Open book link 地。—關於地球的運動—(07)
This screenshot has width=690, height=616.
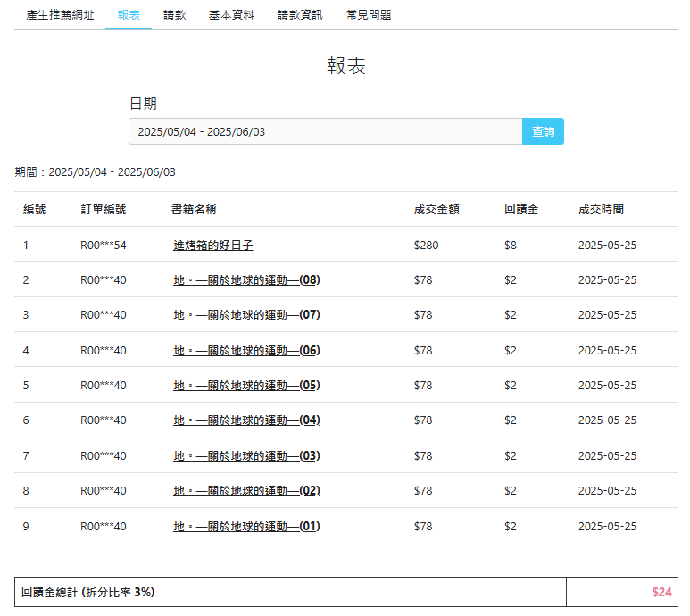(246, 315)
